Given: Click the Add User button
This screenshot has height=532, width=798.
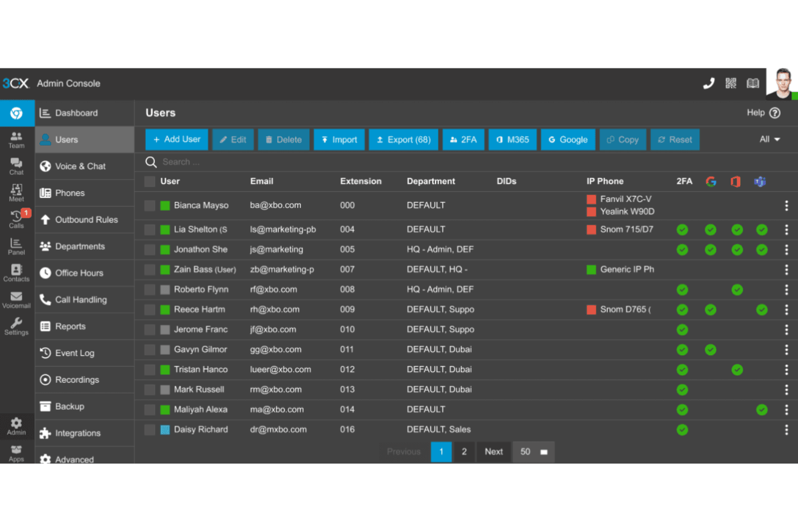Looking at the screenshot, I should point(177,140).
